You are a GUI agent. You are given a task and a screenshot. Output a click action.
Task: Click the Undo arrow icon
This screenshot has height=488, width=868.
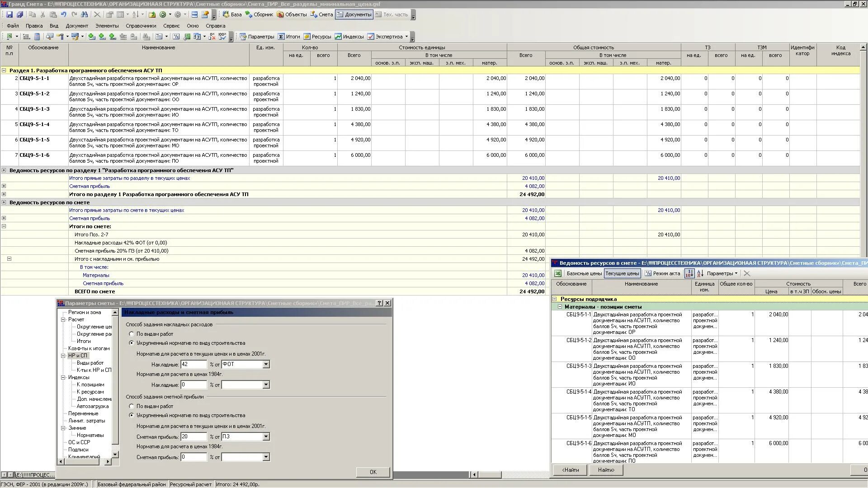point(64,14)
